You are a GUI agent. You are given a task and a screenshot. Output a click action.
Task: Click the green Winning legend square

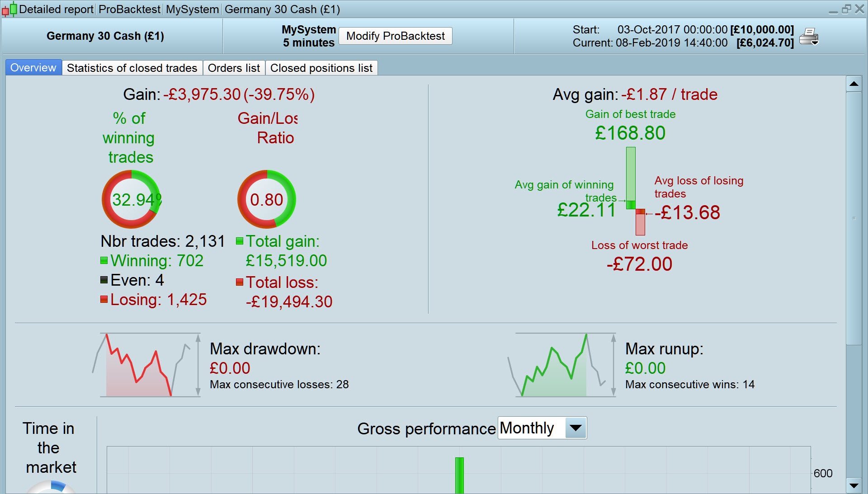coord(104,260)
